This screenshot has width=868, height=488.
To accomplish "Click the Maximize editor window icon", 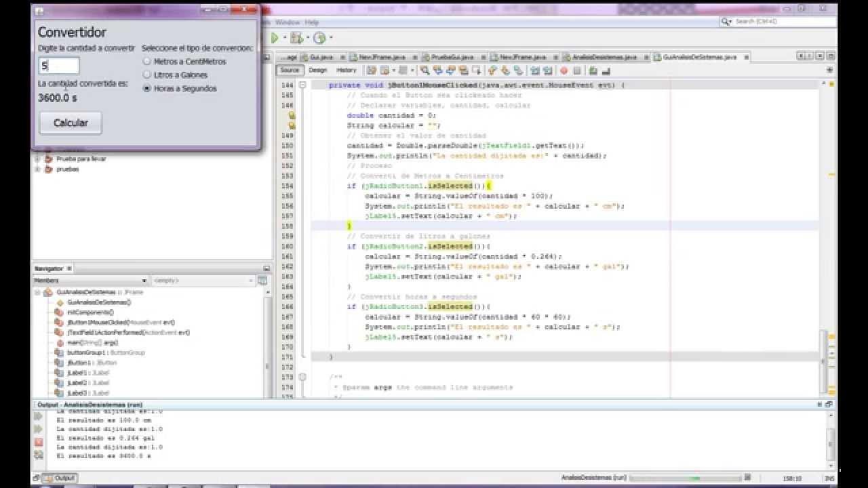I will tap(831, 57).
